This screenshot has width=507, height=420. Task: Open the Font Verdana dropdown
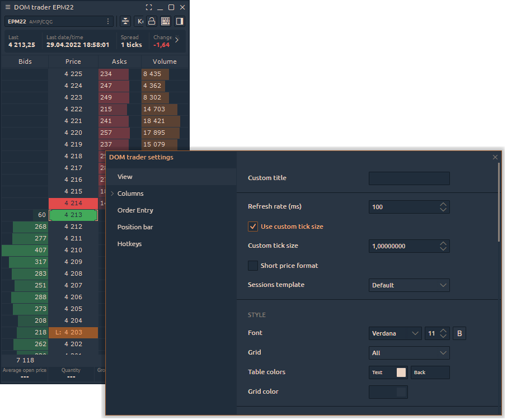pos(395,333)
